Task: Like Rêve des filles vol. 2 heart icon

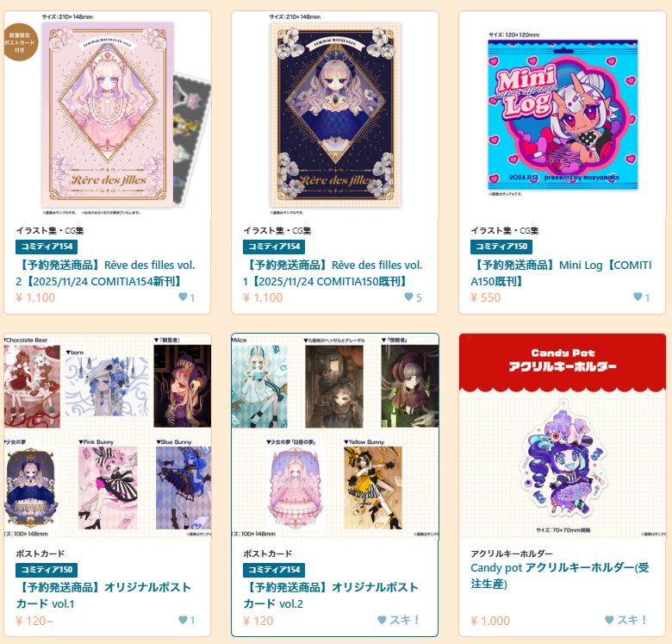Action: click(183, 297)
